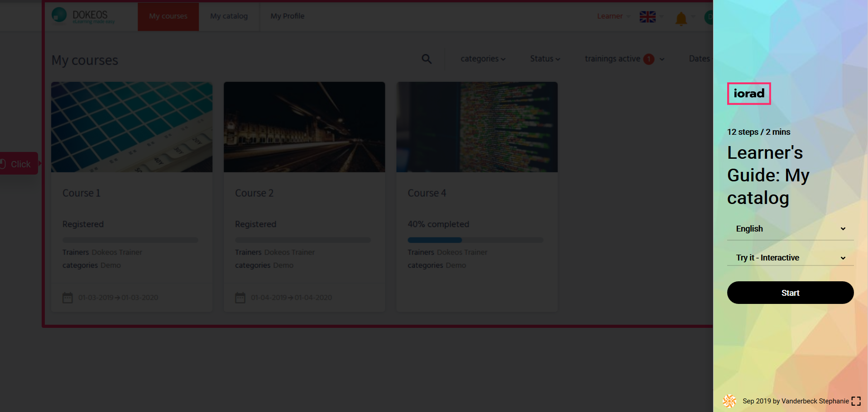The image size is (868, 412).
Task: Click the Learner role link
Action: [609, 16]
